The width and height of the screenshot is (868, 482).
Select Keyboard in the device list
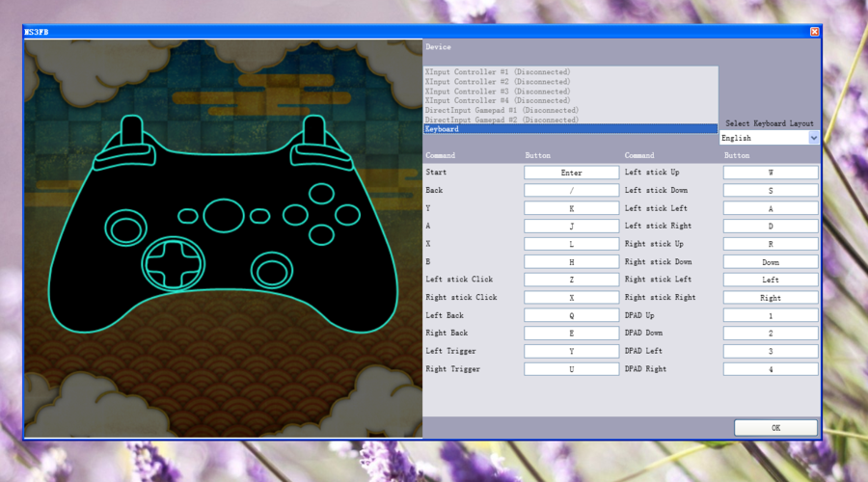click(570, 128)
